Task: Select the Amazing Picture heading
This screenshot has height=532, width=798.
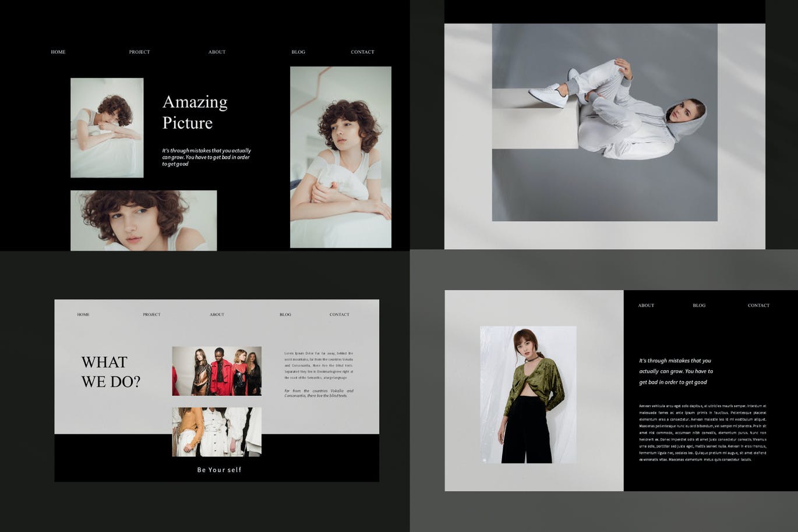Action: tap(195, 112)
